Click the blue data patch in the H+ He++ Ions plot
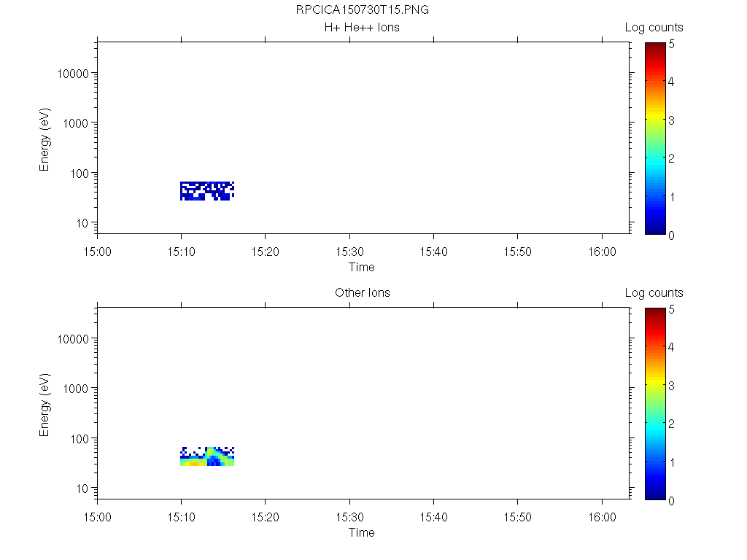 tap(207, 191)
